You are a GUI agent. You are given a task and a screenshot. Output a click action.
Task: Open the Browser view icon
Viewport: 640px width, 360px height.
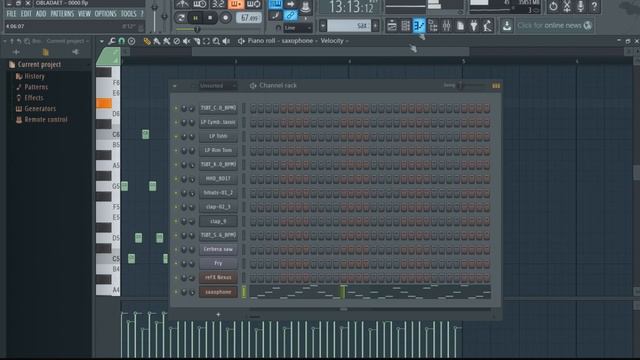point(433,26)
